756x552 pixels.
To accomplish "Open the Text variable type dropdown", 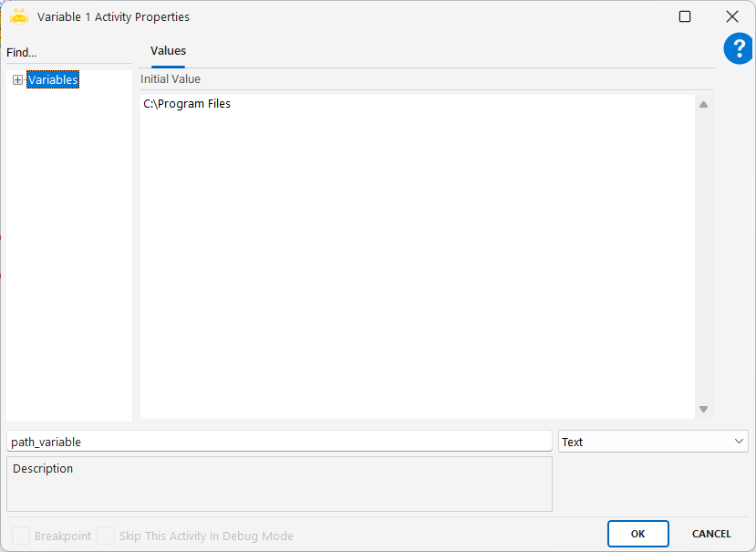I will click(653, 442).
